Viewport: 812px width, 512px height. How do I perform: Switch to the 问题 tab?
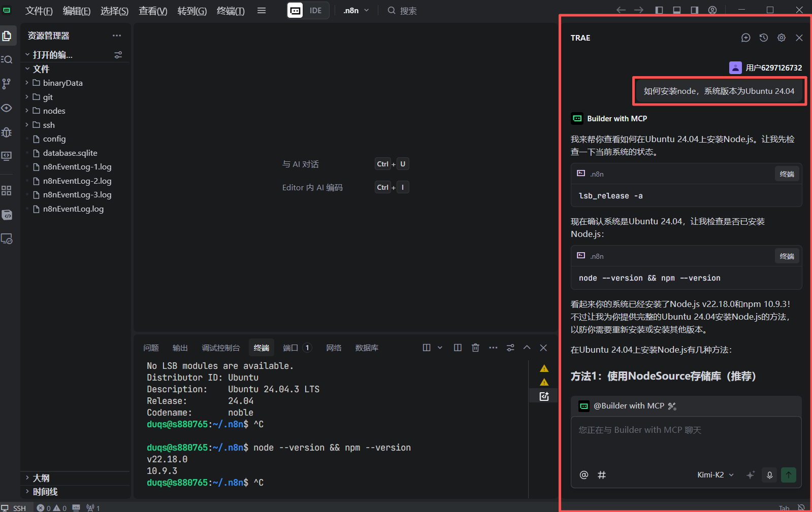coord(151,348)
